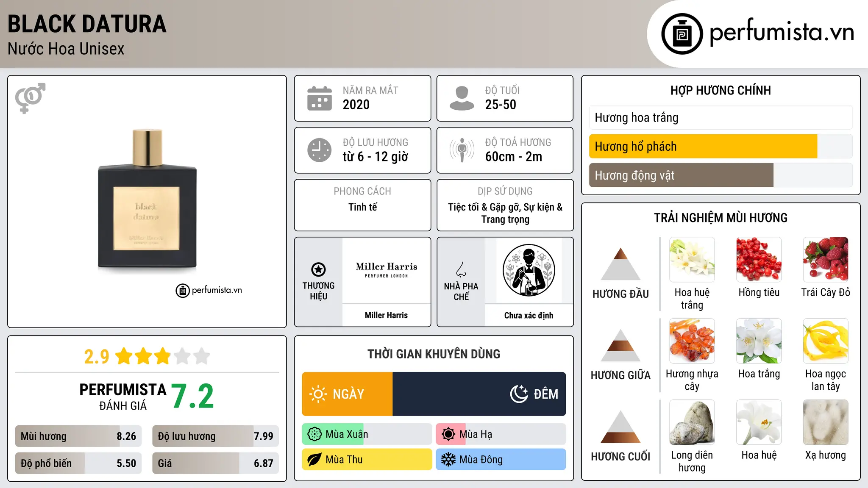
Task: Click the Ngày segment of the time bar
Action: click(x=347, y=394)
